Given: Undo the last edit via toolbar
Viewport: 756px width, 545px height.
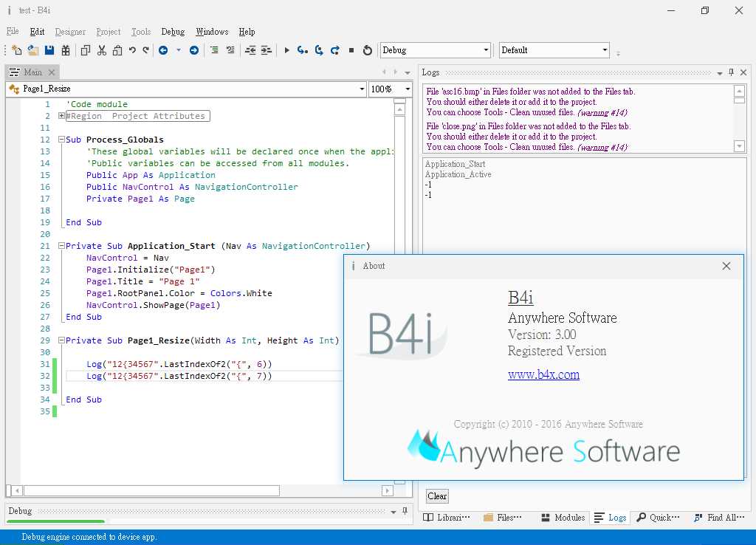Looking at the screenshot, I should tap(132, 50).
